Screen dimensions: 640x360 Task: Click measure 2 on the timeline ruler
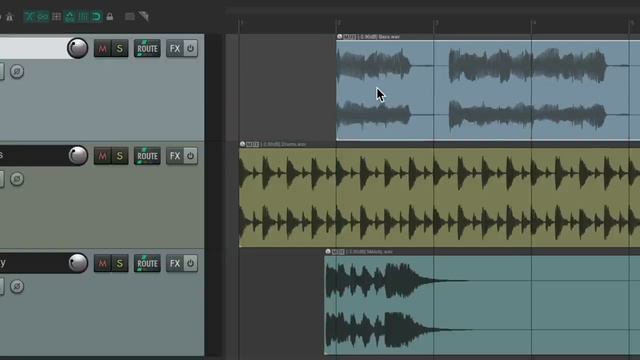click(339, 22)
